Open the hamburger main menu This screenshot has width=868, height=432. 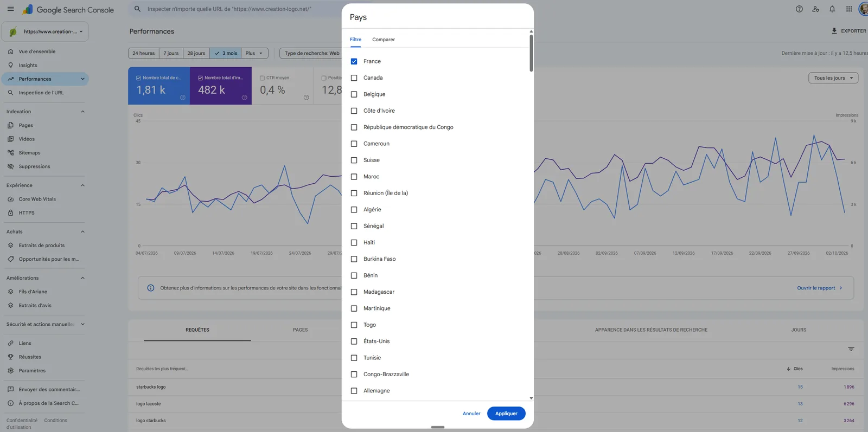(x=10, y=9)
